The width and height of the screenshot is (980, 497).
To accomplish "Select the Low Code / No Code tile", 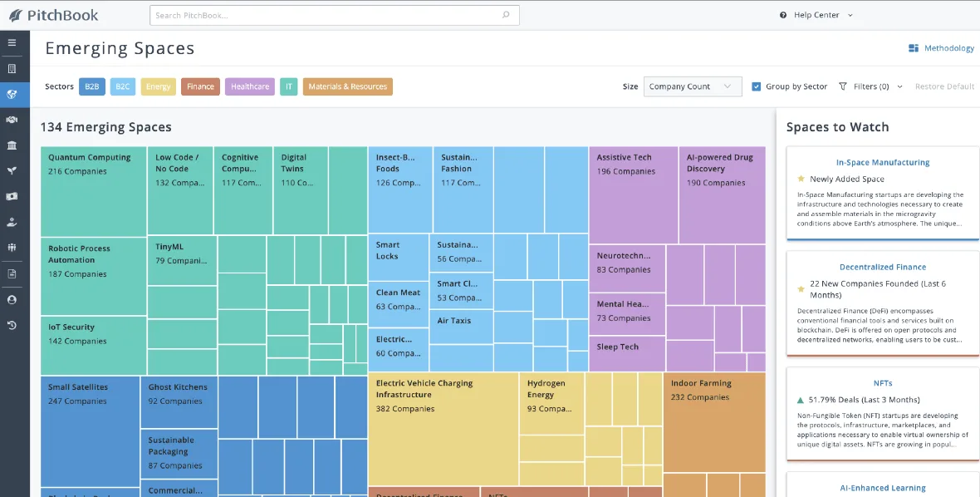I will [x=180, y=190].
